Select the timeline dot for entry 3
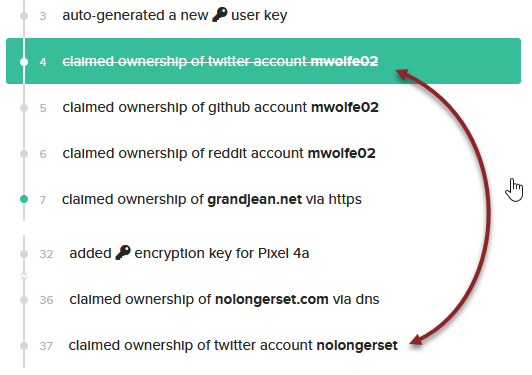 (24, 16)
